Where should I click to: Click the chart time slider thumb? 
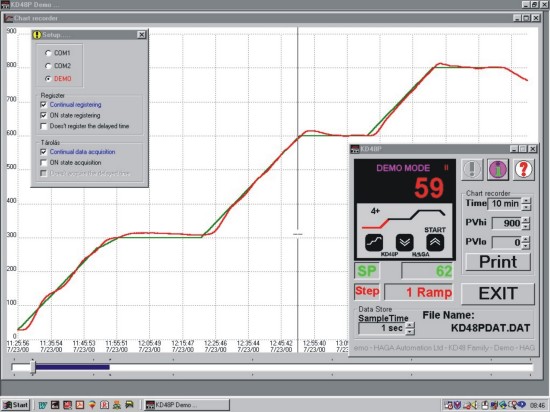point(33,367)
